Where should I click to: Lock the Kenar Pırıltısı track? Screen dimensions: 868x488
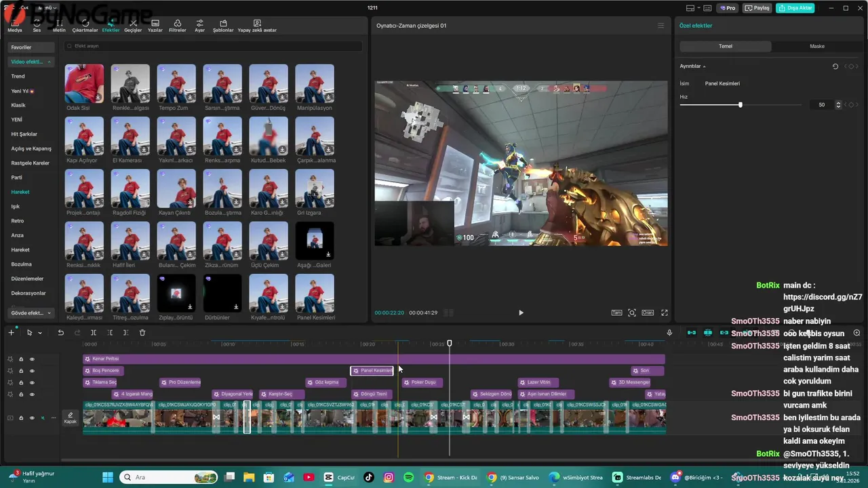click(x=21, y=359)
